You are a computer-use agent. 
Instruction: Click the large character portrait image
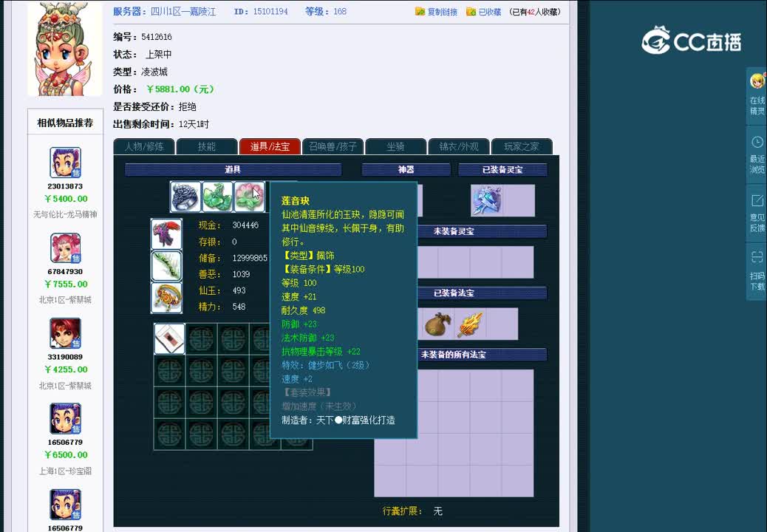tap(65, 48)
